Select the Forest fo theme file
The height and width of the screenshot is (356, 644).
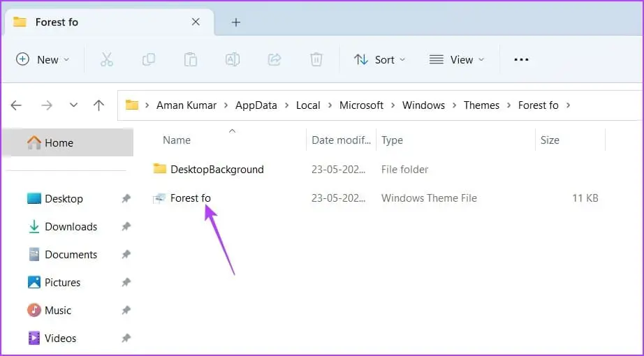(191, 198)
